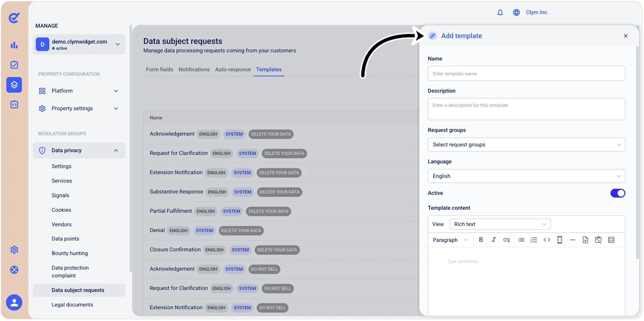Collapse the Data privacy group
This screenshot has height=321, width=644.
79,150
